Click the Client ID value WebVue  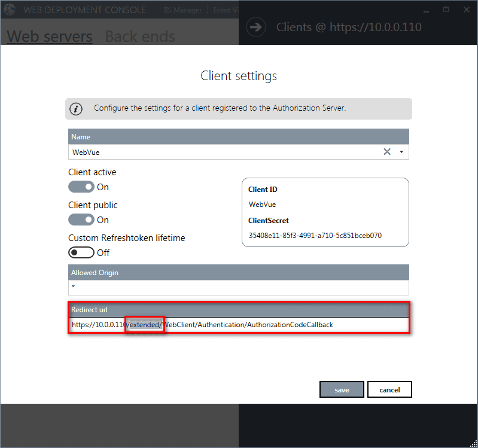tap(263, 205)
